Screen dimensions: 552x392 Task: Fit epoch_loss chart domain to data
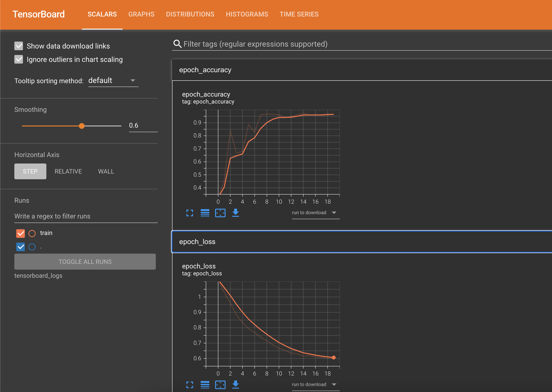pyautogui.click(x=220, y=385)
